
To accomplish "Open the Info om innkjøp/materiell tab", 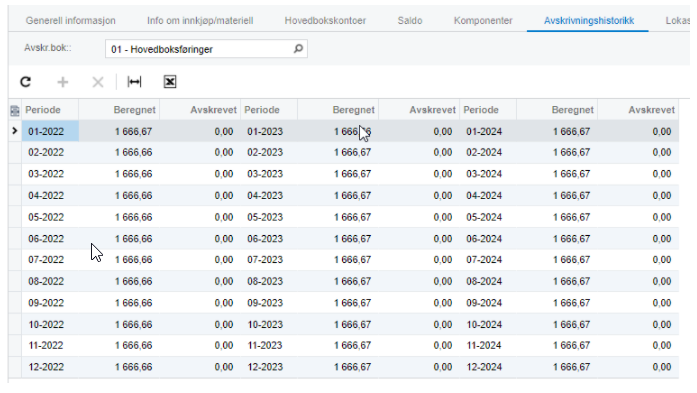I will pyautogui.click(x=200, y=20).
